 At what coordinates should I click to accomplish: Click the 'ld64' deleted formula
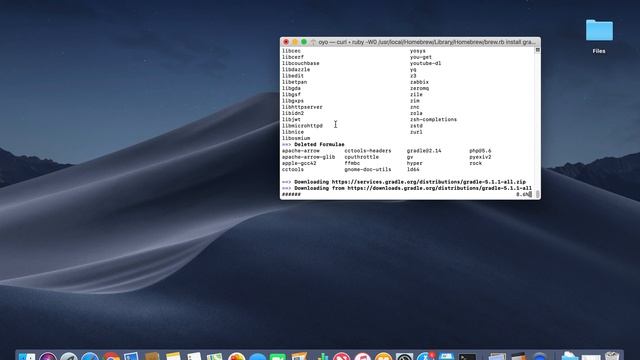tap(413, 169)
